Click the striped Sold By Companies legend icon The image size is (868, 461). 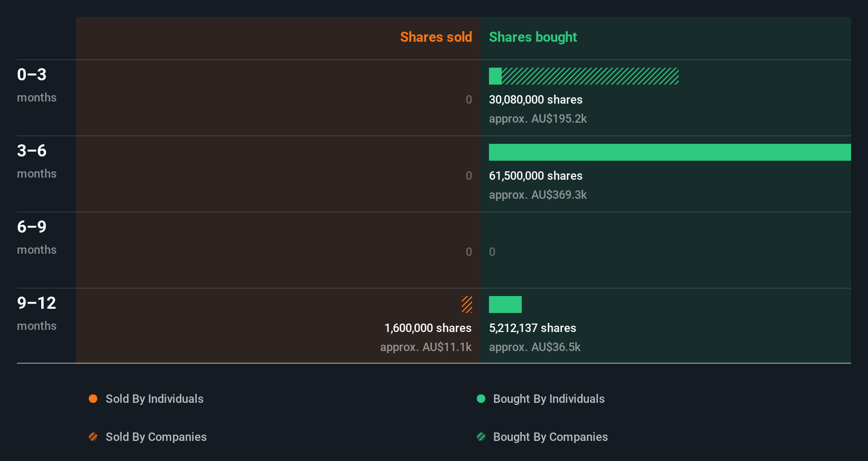93,437
